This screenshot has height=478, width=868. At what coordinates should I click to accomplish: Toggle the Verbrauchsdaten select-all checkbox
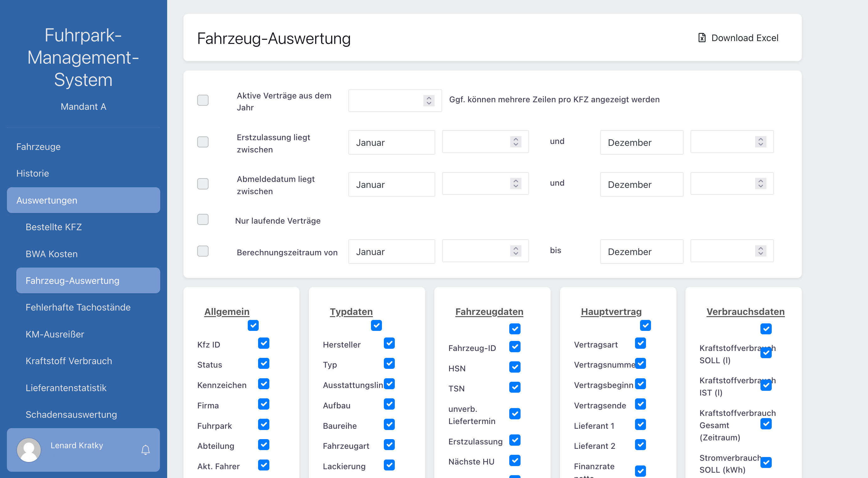coord(765,329)
